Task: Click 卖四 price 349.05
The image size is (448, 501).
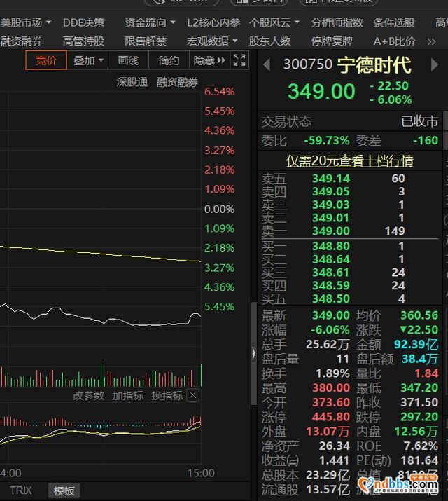Action: 331,191
